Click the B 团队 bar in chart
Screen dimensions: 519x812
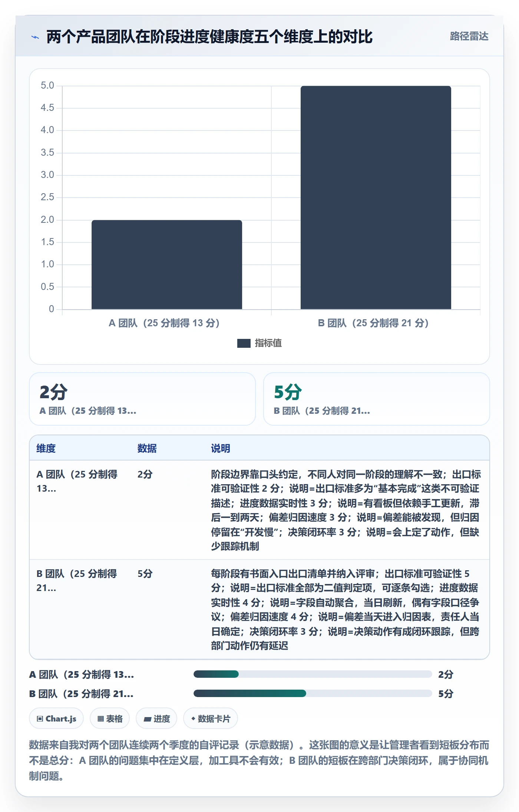[376, 198]
